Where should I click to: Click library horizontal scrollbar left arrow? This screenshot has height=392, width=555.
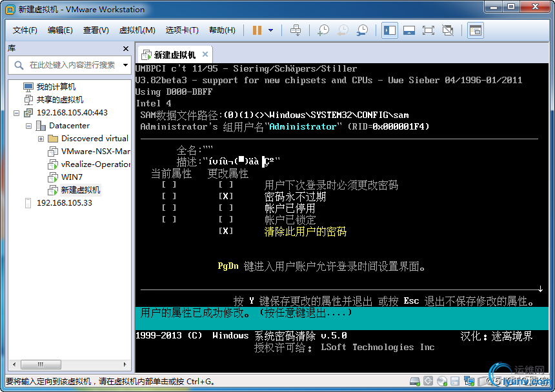click(x=14, y=364)
